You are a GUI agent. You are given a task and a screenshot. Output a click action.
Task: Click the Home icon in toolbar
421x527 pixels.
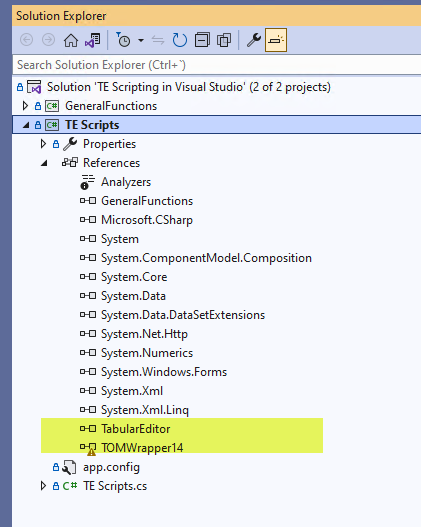71,40
